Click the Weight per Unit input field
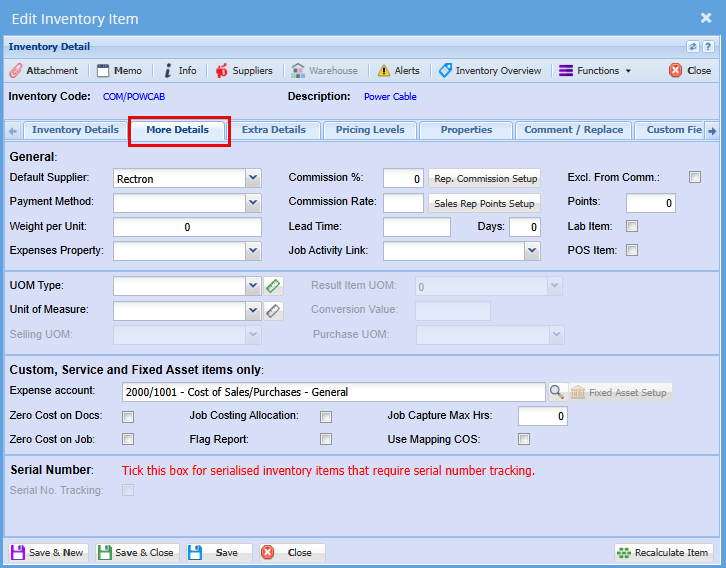The image size is (726, 568). [x=187, y=227]
